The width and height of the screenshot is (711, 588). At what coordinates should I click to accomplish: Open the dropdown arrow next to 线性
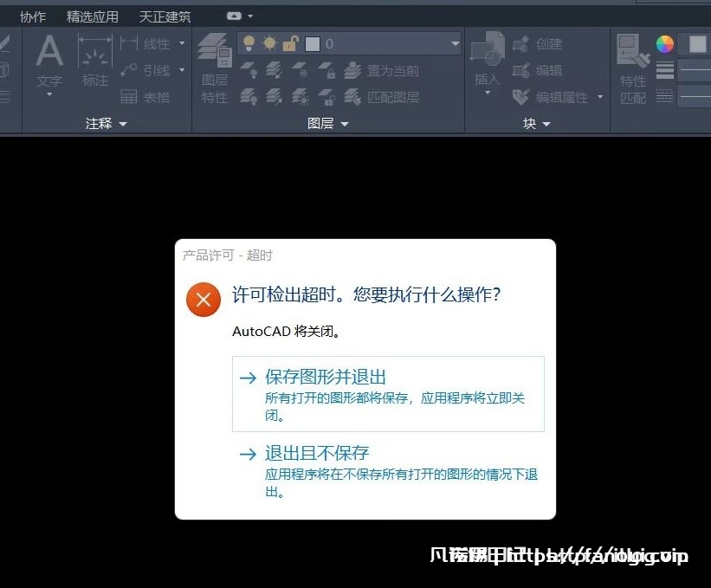coord(182,43)
